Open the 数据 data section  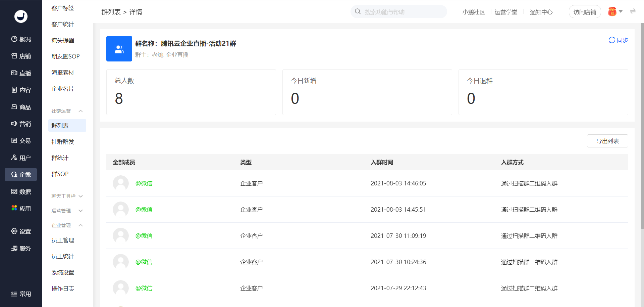(21, 191)
